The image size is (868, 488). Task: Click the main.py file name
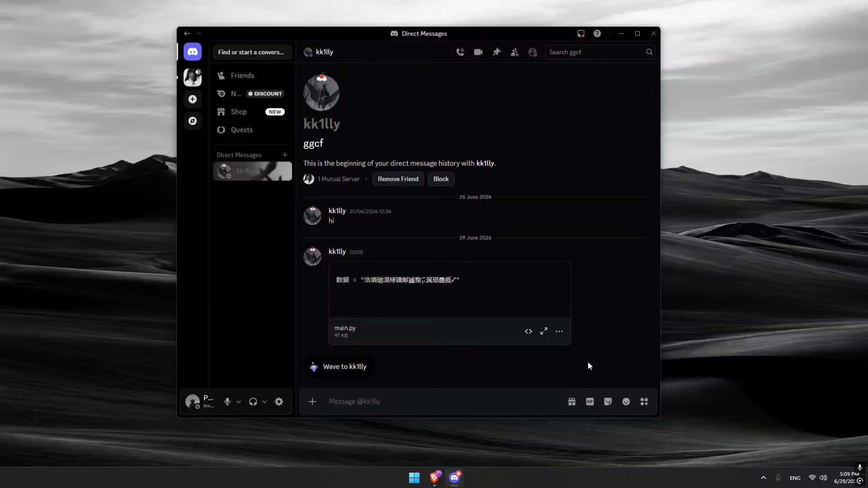[345, 328]
